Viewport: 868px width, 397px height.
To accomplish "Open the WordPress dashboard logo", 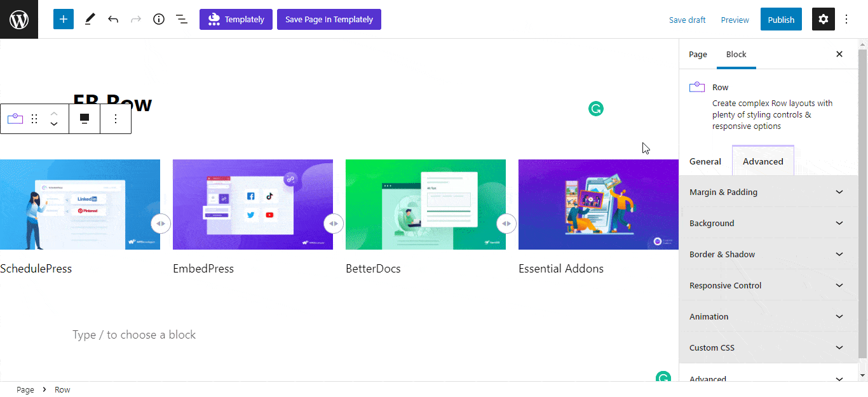I will coord(19,19).
